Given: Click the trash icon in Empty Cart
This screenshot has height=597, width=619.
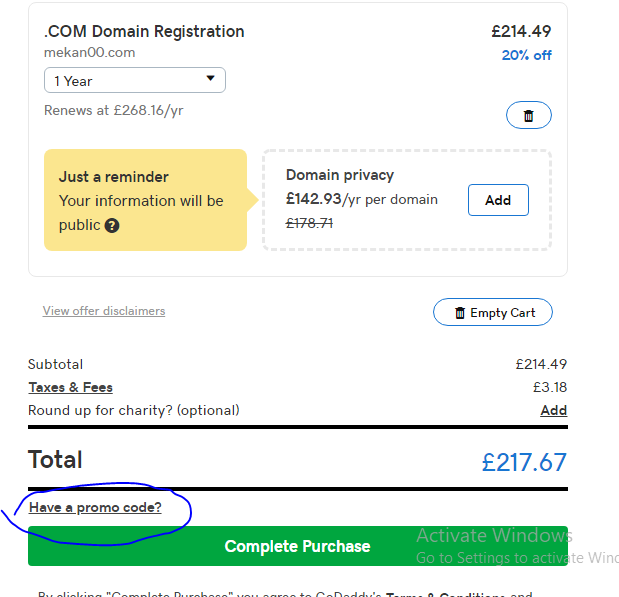Looking at the screenshot, I should [x=460, y=313].
